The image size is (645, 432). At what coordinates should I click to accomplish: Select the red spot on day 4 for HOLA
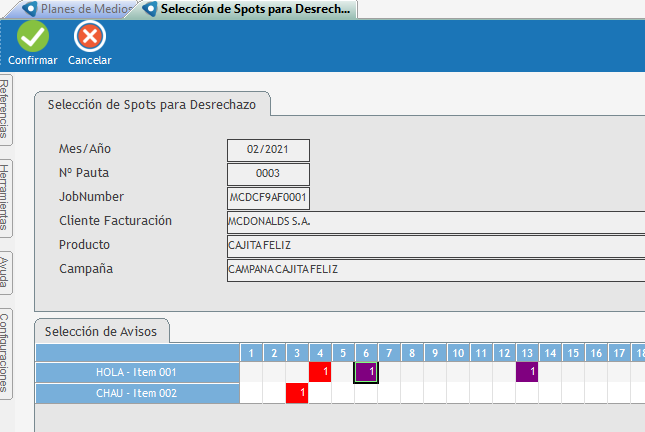pos(320,372)
